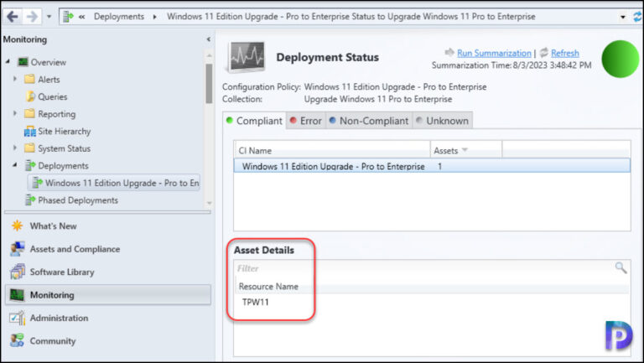The image size is (644, 363).
Task: Click the Refresh link
Action: pyautogui.click(x=564, y=53)
